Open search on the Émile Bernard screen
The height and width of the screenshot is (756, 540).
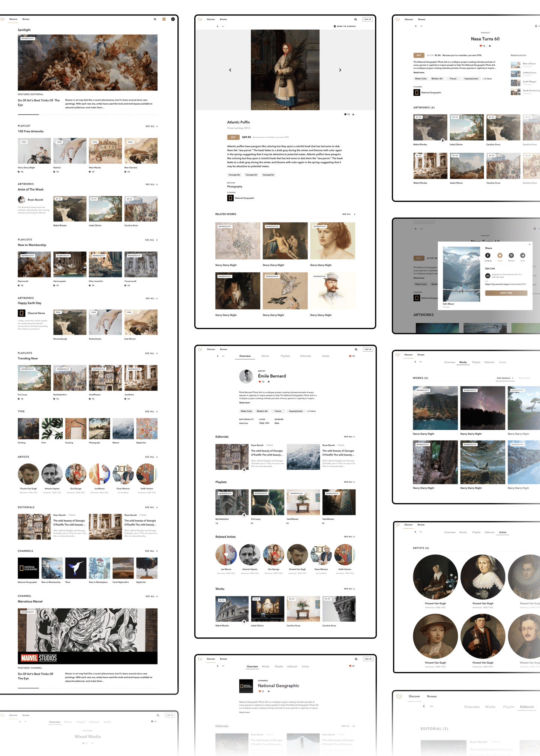pyautogui.click(x=356, y=349)
